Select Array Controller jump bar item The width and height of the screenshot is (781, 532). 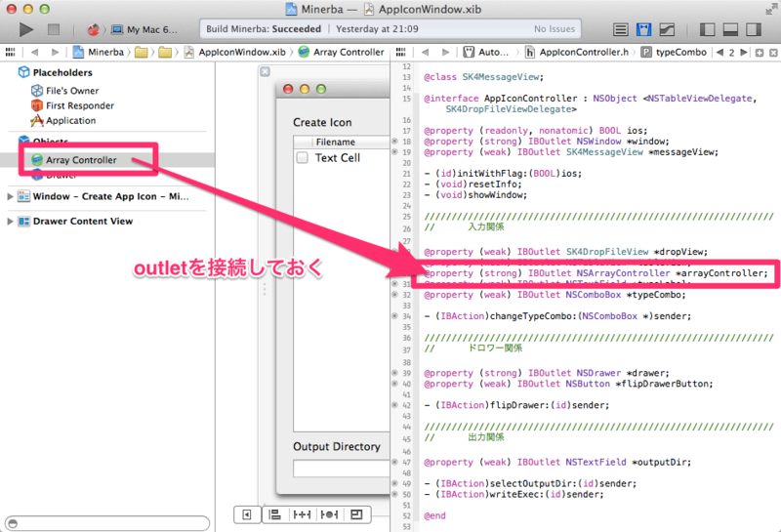point(342,52)
